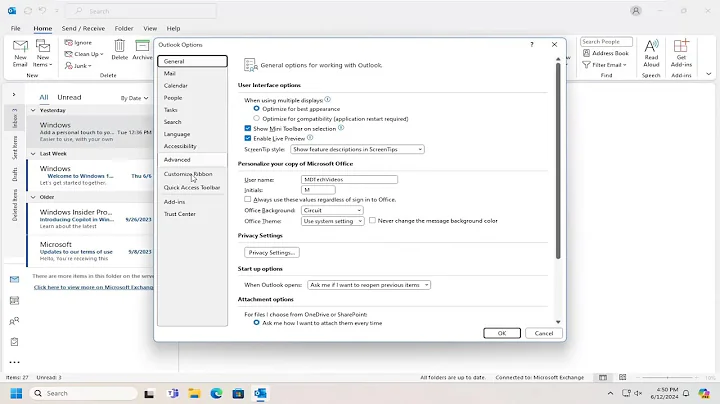Show Unread messages filter
This screenshot has height=404, width=720.
point(69,97)
